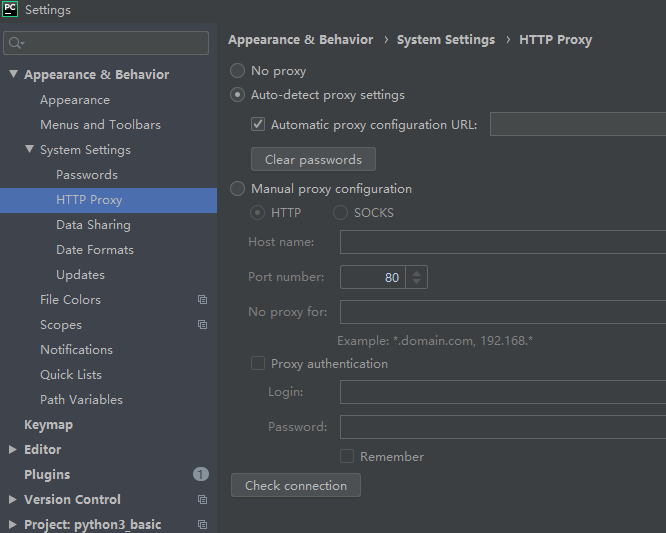Collapse the Appearance & Behavior tree section
The height and width of the screenshot is (533, 666).
(x=13, y=75)
